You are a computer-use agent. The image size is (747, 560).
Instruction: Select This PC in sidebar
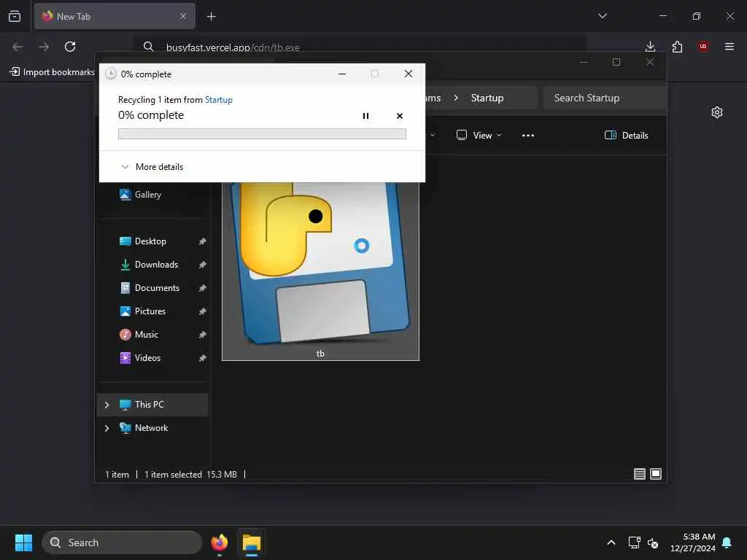[x=153, y=404]
